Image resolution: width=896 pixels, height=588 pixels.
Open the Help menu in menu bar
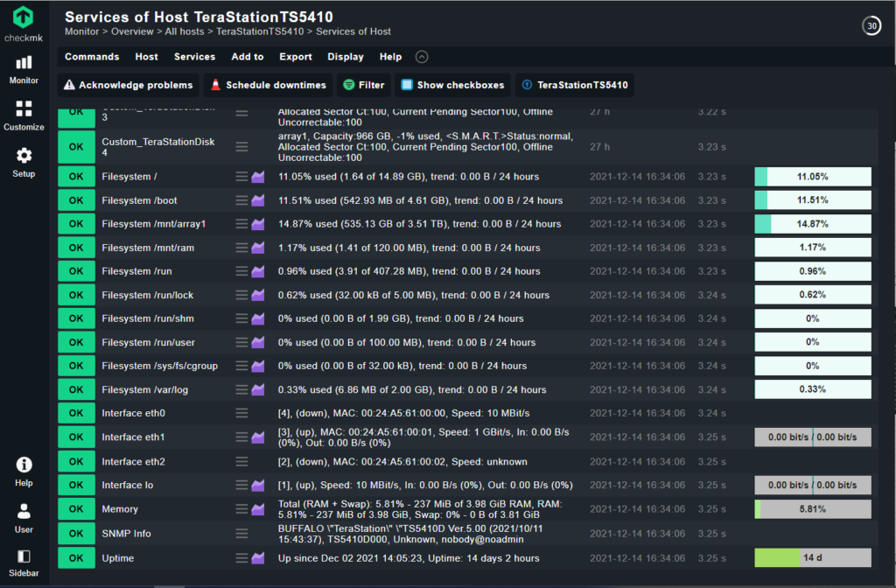(x=391, y=57)
